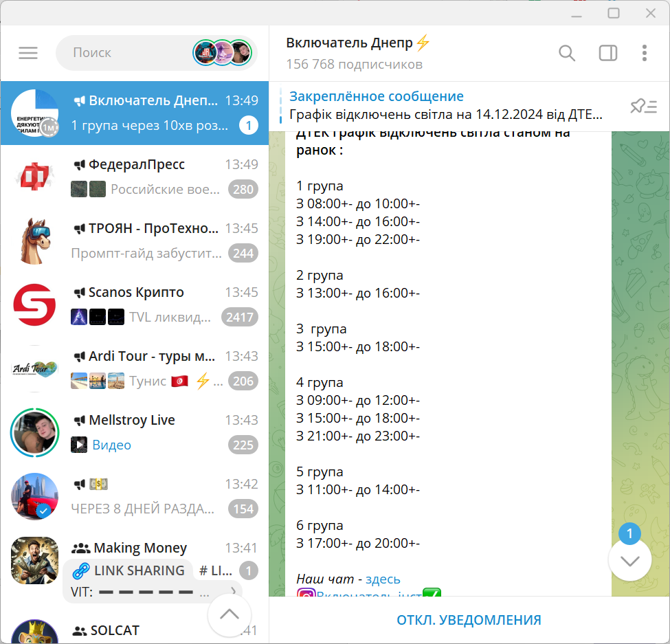Viewport: 670px width, 644px height.
Task: Open Scanos Крипто channel
Action: point(135,304)
